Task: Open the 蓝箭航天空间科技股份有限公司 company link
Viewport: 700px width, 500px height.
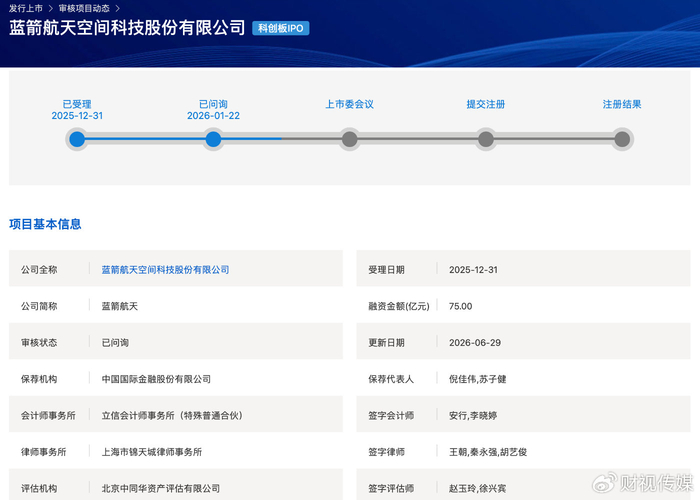Action: pos(165,270)
